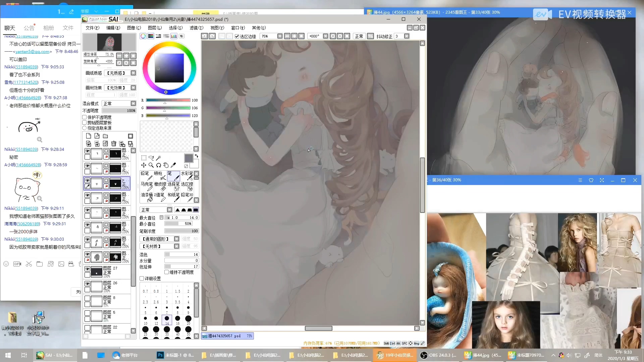Show the swatches palette panel
Screen dimensions: 644x362
coord(174,36)
